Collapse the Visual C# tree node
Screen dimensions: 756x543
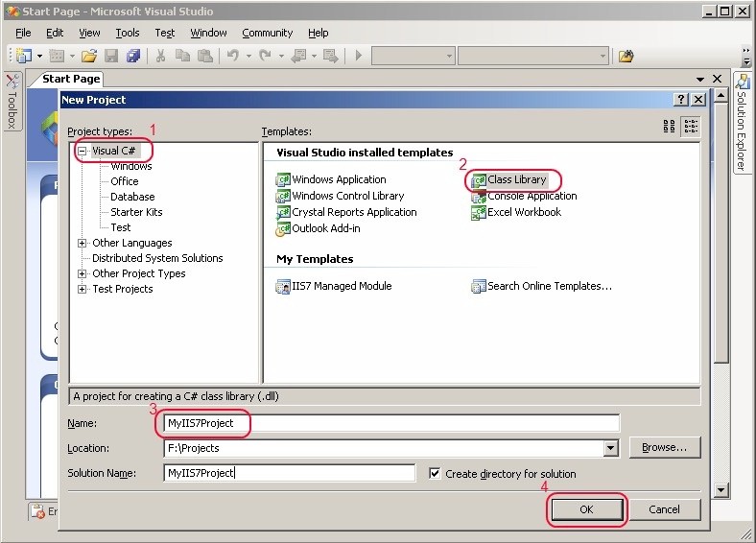82,151
